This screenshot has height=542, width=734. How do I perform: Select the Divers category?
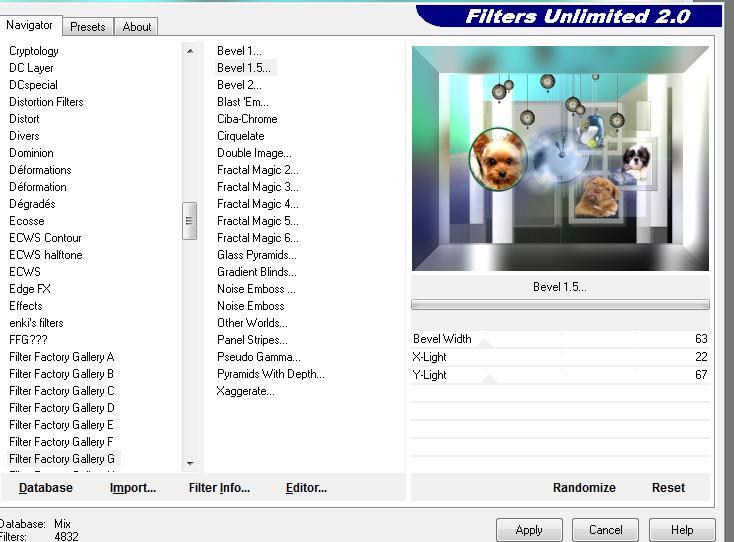pos(24,136)
